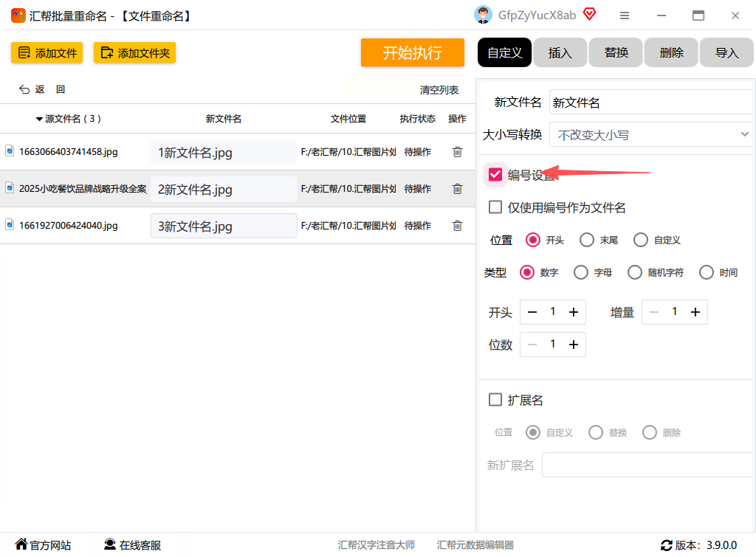Enable 仅使用编号作为文件名 checkbox
The image size is (756, 557).
(495, 208)
